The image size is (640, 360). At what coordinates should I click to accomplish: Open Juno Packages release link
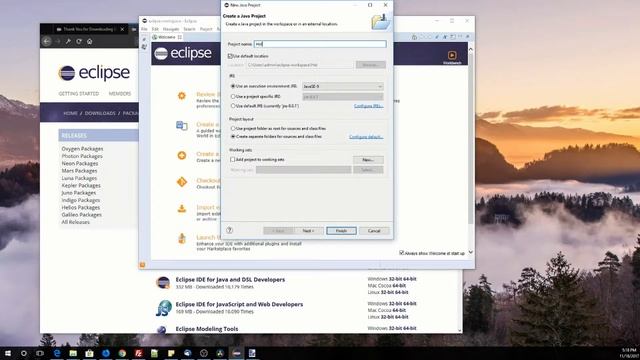click(79, 193)
